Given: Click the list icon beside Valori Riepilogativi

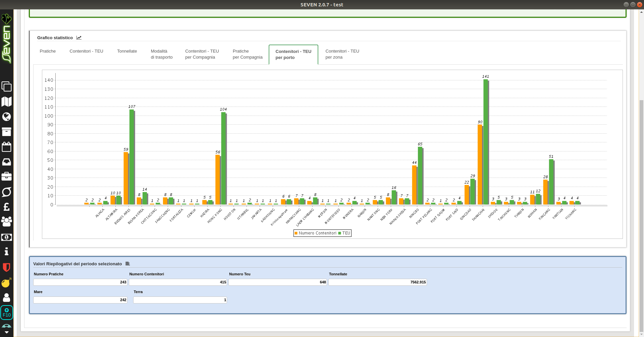Looking at the screenshot, I should (127, 264).
